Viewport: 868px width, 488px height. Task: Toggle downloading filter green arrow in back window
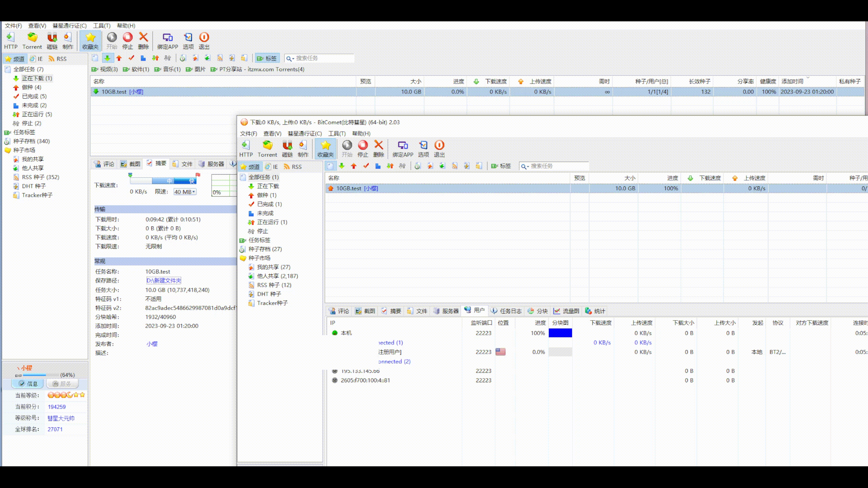coord(107,58)
